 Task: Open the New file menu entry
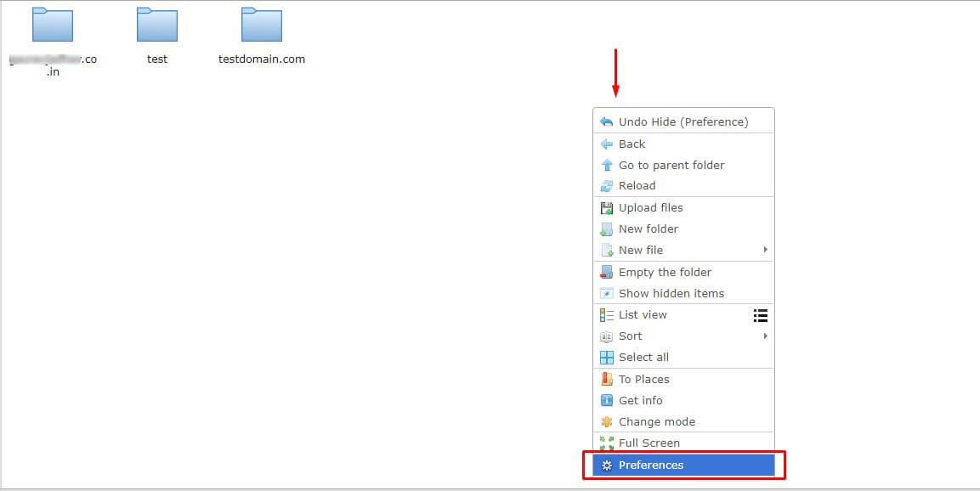pos(683,251)
